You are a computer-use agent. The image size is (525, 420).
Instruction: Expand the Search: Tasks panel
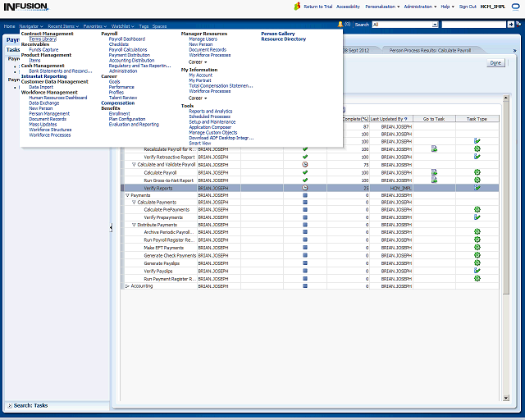tap(9, 405)
